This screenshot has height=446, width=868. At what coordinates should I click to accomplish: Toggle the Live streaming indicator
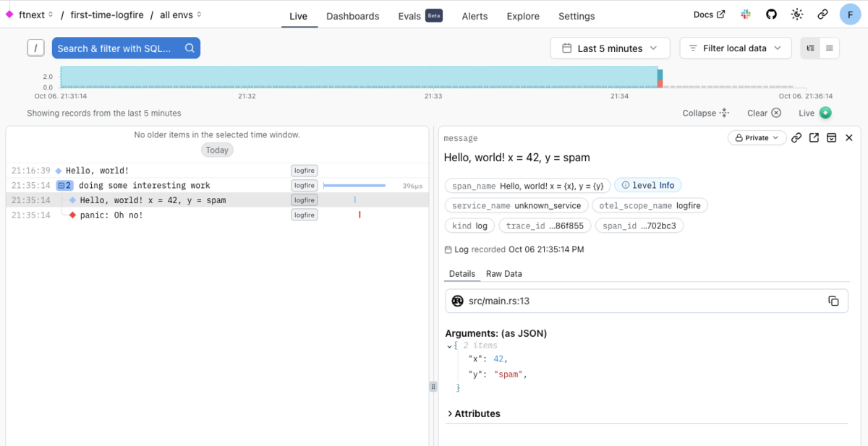pyautogui.click(x=825, y=113)
